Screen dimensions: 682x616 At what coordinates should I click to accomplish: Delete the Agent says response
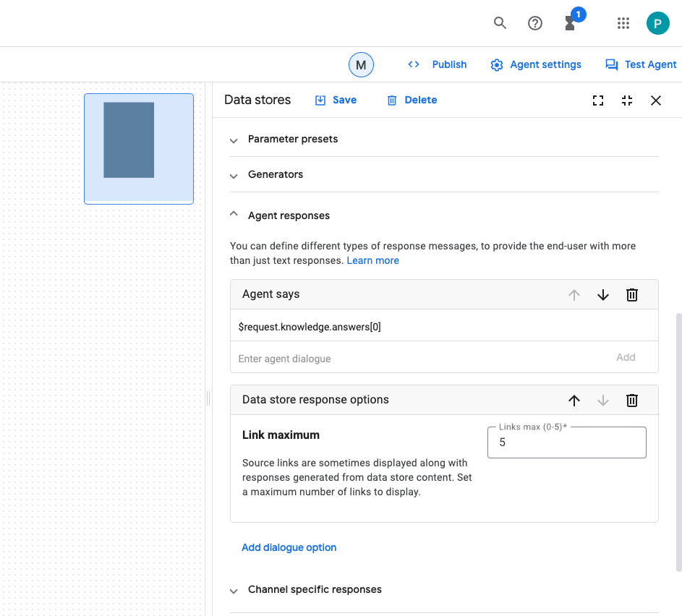click(632, 295)
